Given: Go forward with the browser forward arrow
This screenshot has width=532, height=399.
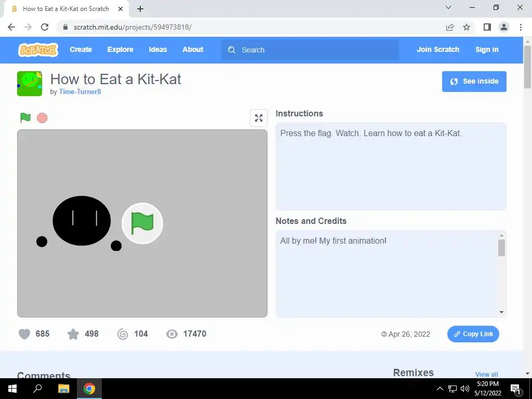Looking at the screenshot, I should pyautogui.click(x=28, y=27).
